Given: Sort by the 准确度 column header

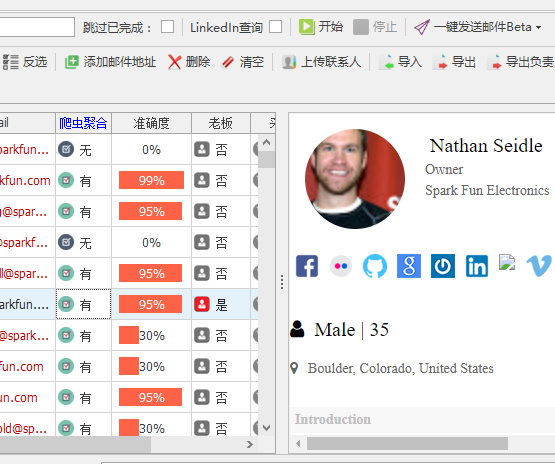Looking at the screenshot, I should pyautogui.click(x=151, y=123).
